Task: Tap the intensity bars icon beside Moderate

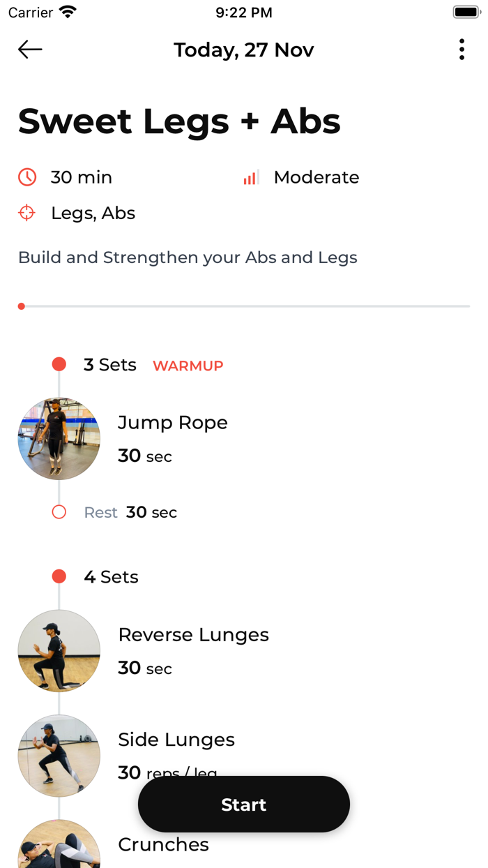Action: (250, 177)
